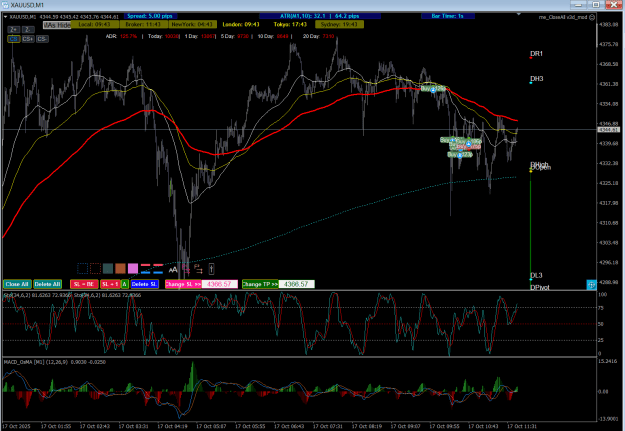Click the 20 Day range value

tap(328, 36)
